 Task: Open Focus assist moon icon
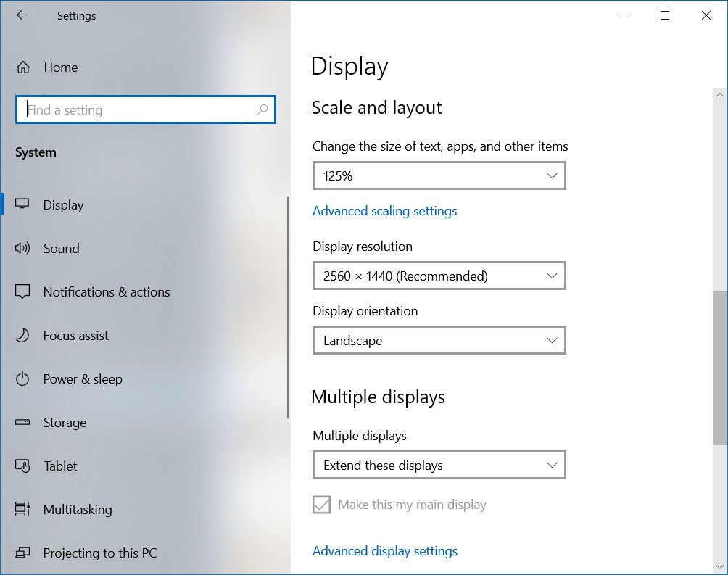22,336
